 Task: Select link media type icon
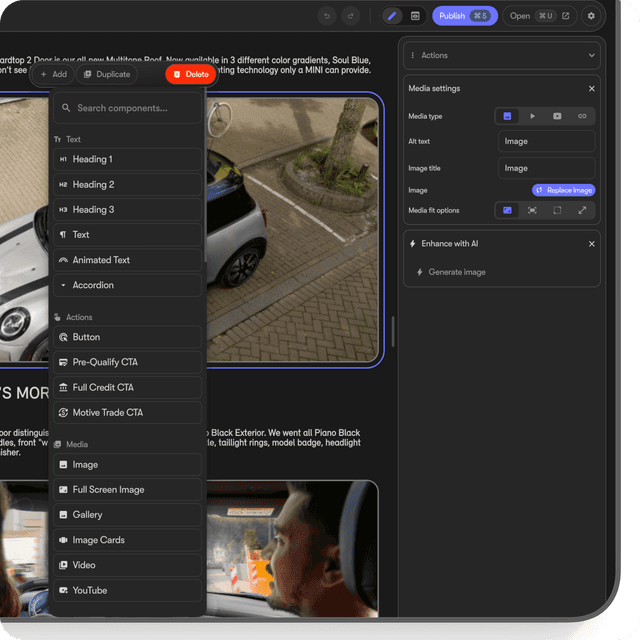pos(582,116)
